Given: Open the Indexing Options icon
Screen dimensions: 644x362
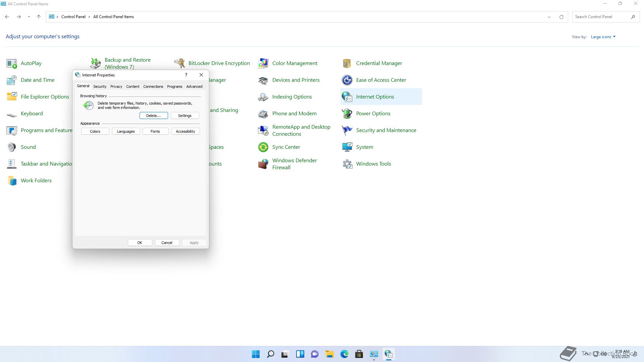Looking at the screenshot, I should click(x=263, y=97).
